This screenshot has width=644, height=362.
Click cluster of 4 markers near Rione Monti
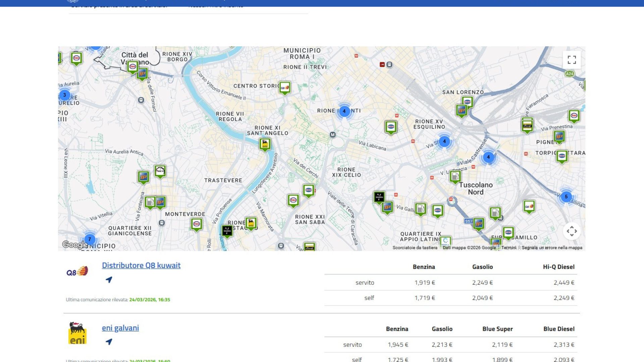344,111
